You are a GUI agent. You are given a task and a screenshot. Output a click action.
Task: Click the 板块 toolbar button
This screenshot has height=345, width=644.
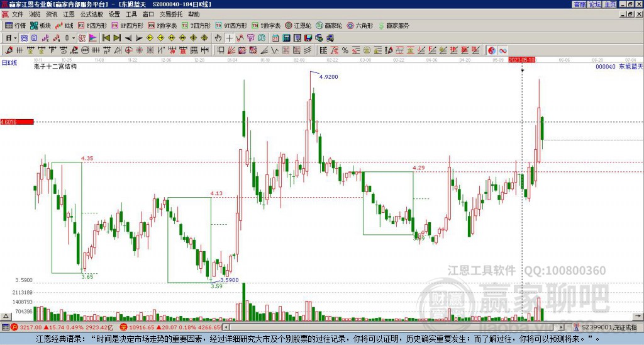point(40,25)
